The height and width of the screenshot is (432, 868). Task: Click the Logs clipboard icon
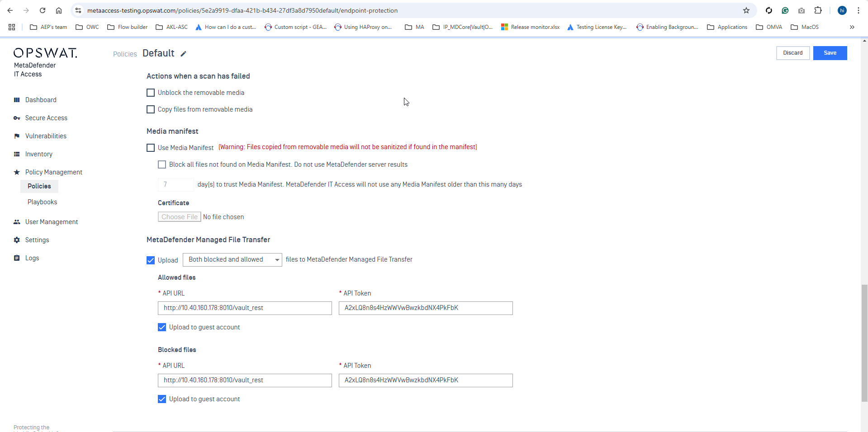(17, 258)
